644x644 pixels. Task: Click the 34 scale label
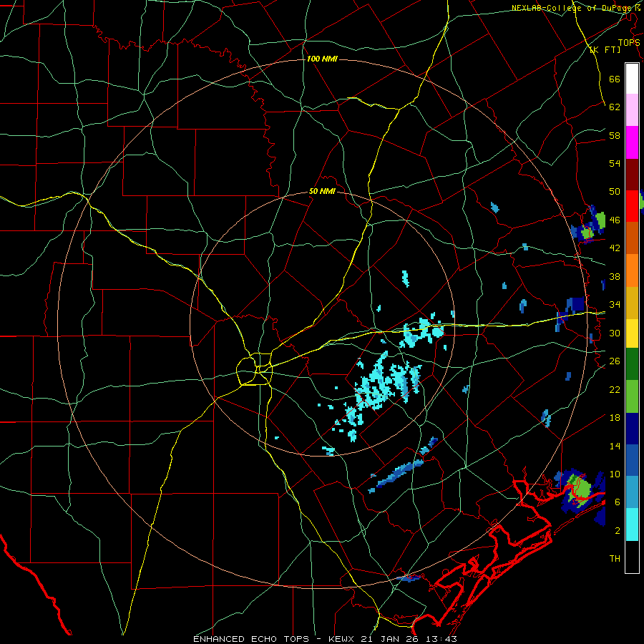[x=615, y=304]
